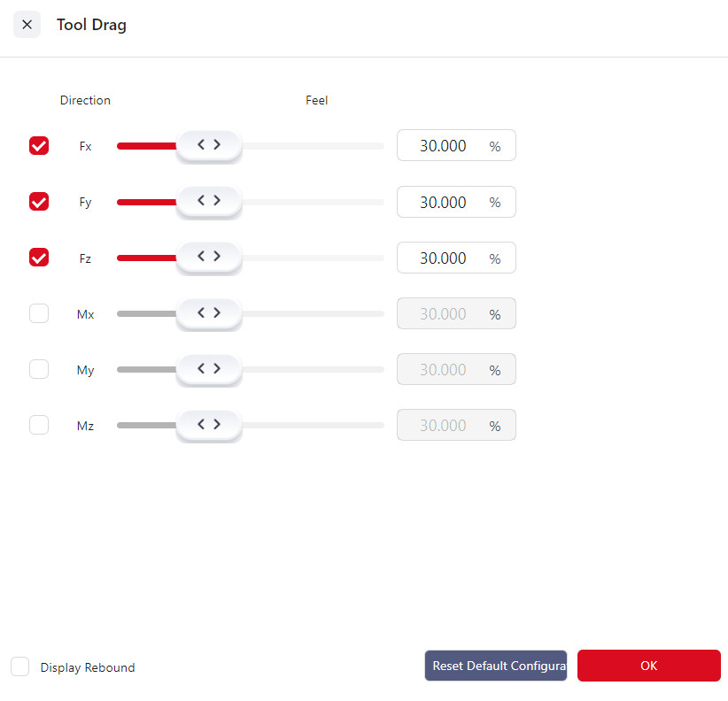728x701 pixels.
Task: Enable the My direction checkbox
Action: (39, 369)
